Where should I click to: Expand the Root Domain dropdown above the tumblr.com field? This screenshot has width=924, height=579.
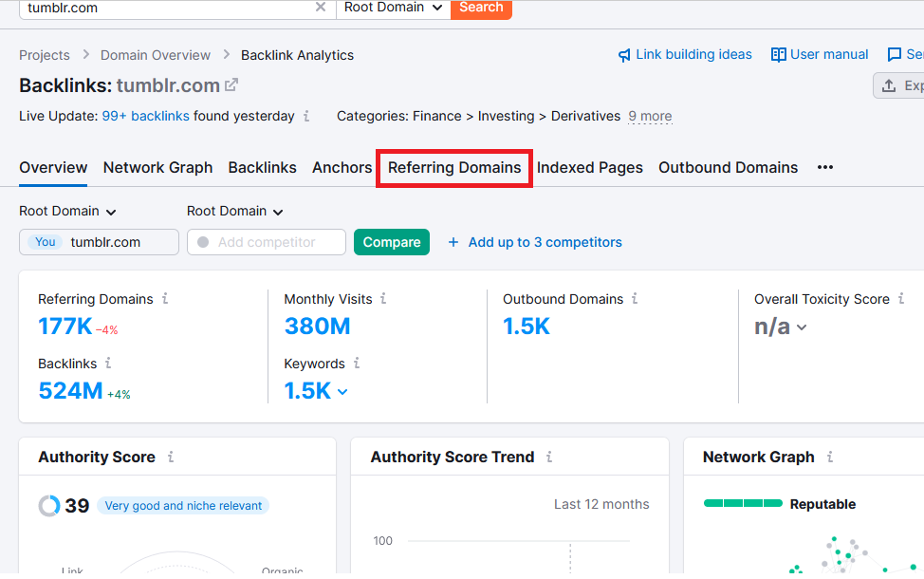[67, 211]
